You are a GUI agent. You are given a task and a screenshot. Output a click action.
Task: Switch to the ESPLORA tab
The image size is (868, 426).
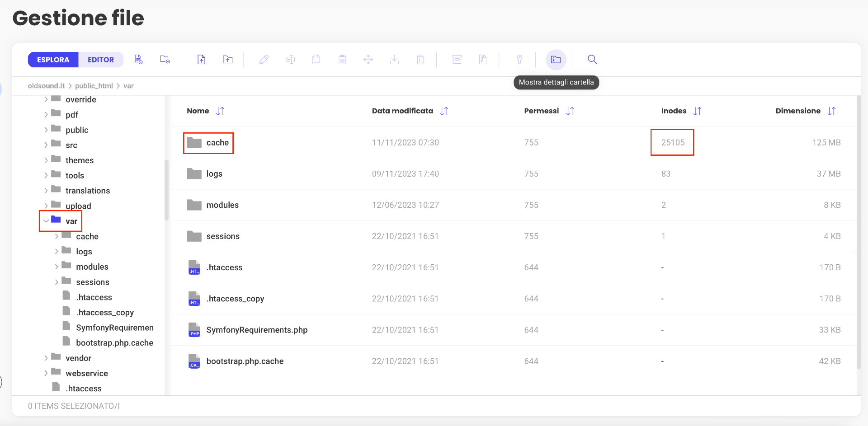pyautogui.click(x=53, y=60)
